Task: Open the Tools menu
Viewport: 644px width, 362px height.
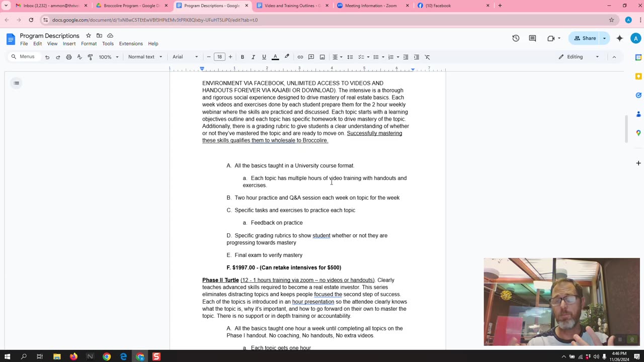Action: click(x=108, y=44)
